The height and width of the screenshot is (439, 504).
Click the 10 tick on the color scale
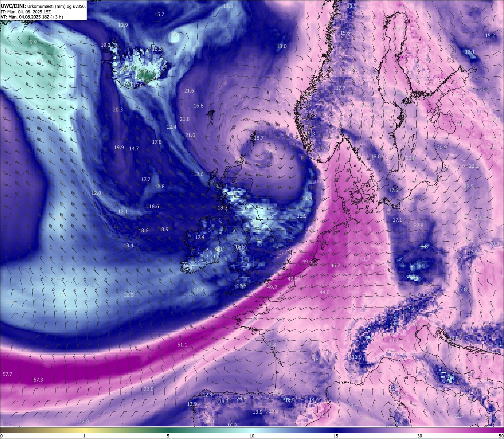tap(252, 435)
